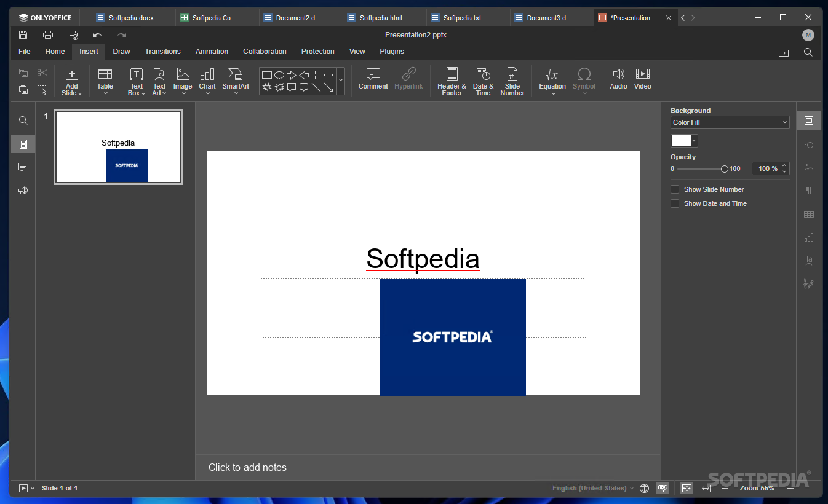Insert Video file
The height and width of the screenshot is (504, 828).
tap(643, 79)
